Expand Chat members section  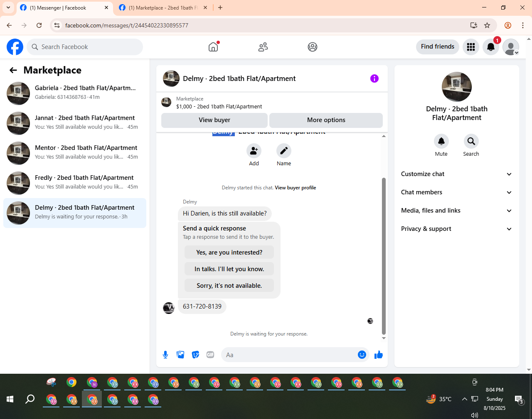456,192
